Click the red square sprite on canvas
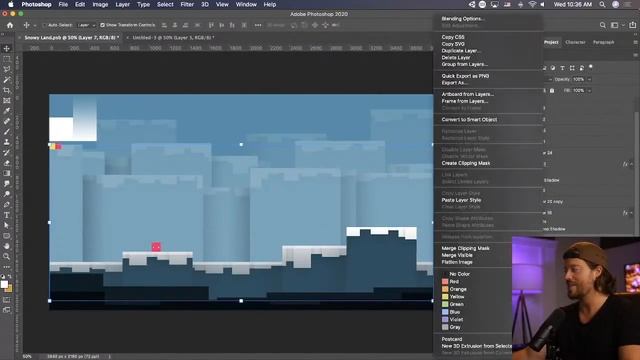640x360 pixels. (156, 247)
